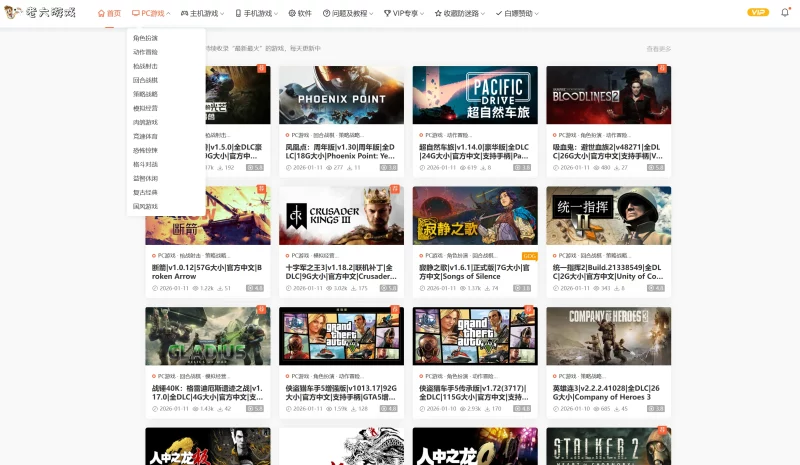Viewport: 800px width, 465px height.
Task: Open the notification bell
Action: 785,12
